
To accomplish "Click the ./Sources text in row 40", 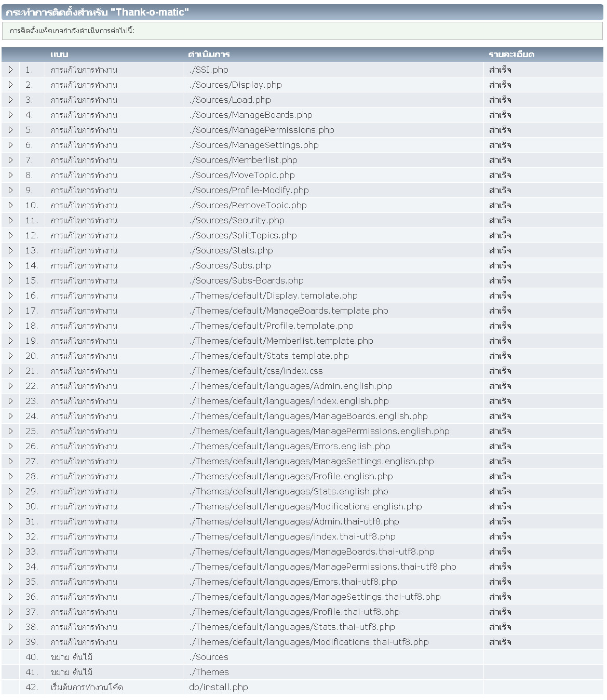I will point(209,657).
